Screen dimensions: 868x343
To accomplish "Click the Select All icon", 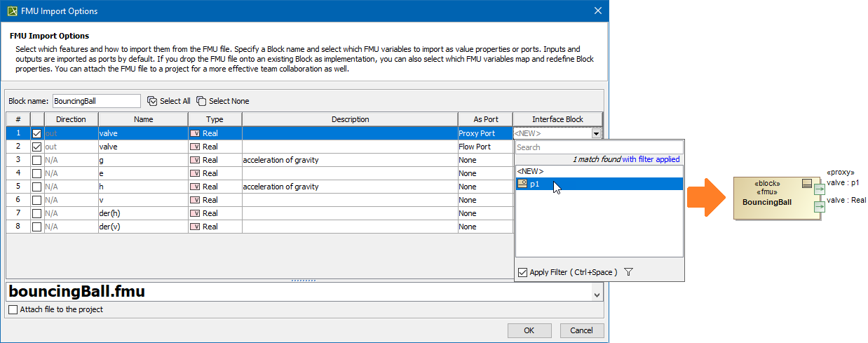I will pyautogui.click(x=152, y=101).
